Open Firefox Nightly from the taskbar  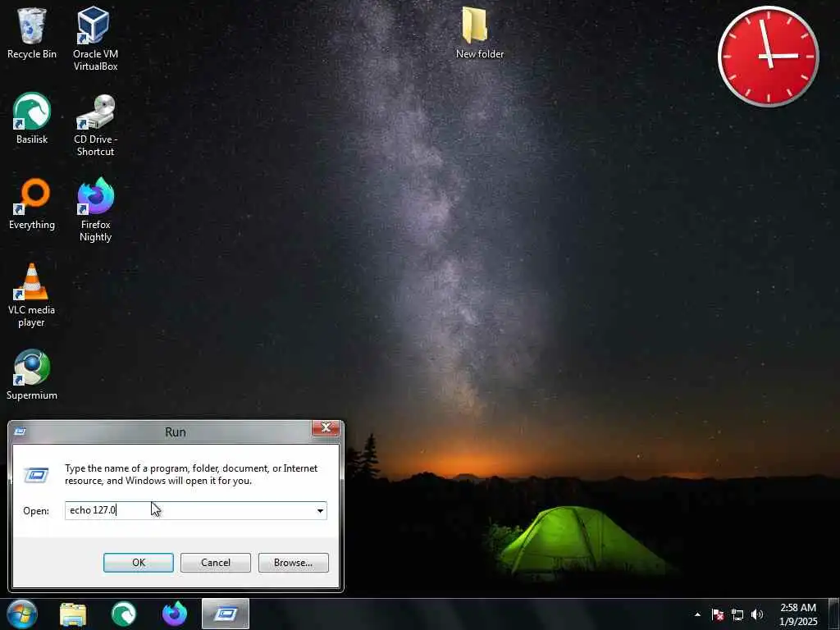175,614
